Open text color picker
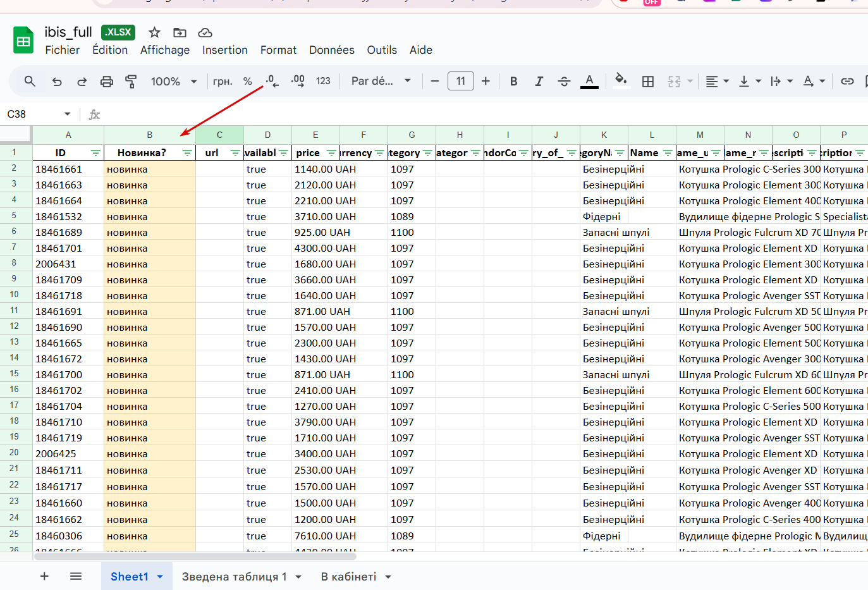 coord(589,81)
